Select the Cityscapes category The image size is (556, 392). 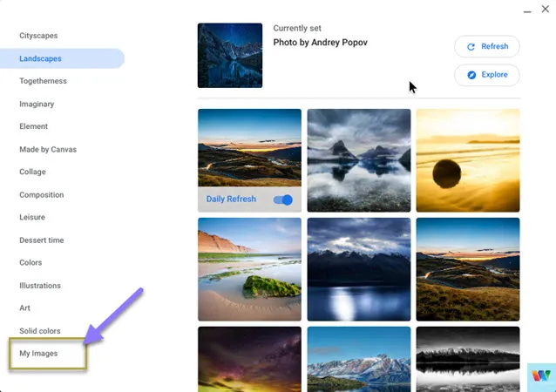[x=38, y=36]
